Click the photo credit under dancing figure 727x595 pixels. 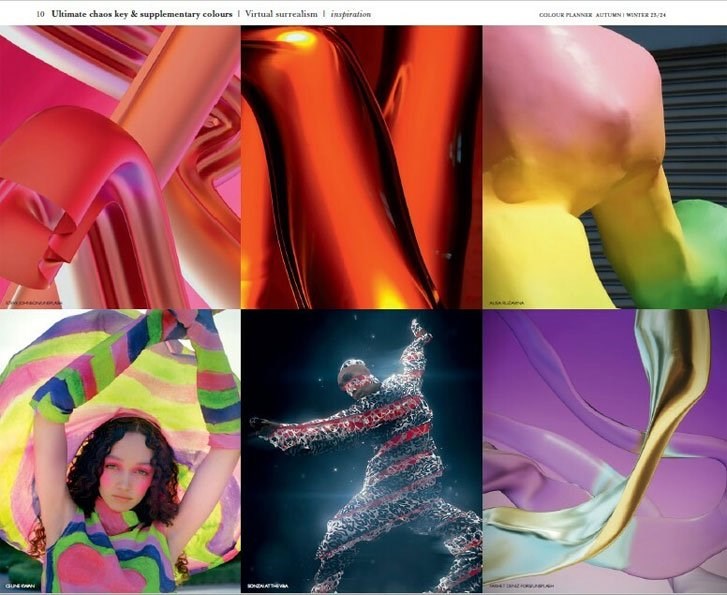coord(273,586)
